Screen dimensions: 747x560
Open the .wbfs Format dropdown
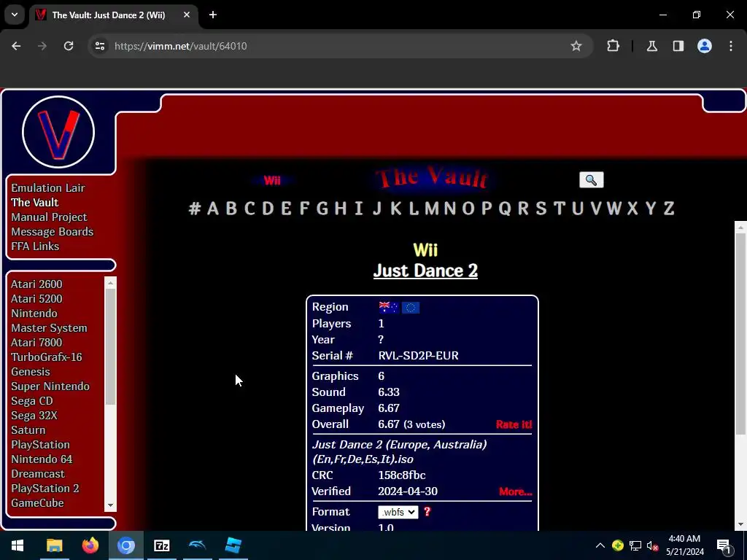[398, 512]
